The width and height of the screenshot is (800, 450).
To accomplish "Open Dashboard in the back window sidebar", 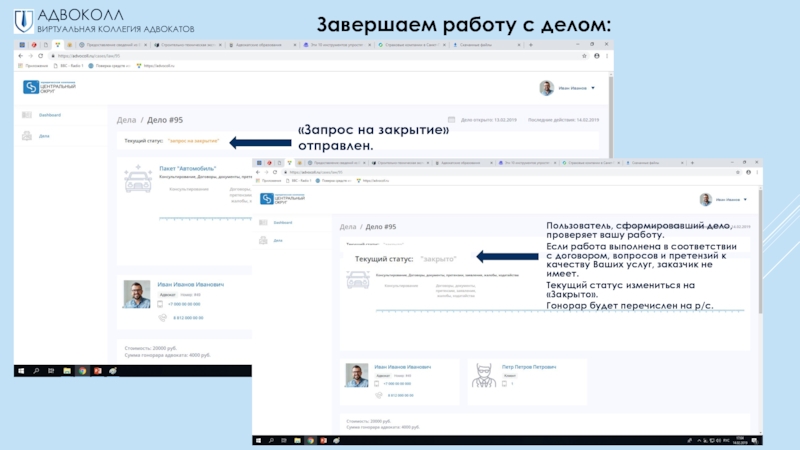I will (49, 115).
